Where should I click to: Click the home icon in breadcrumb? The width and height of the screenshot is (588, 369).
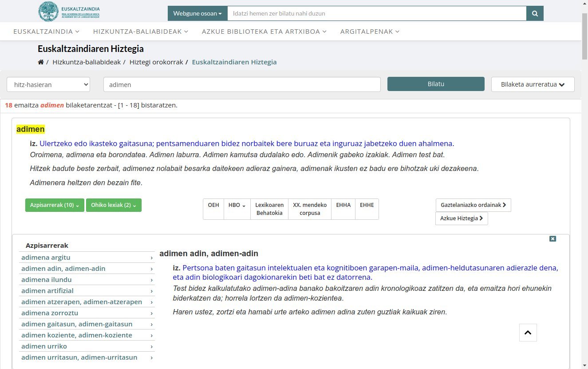tap(41, 62)
